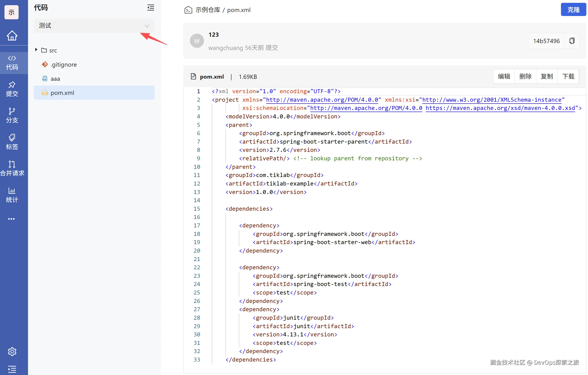Image resolution: width=588 pixels, height=375 pixels.
Task: Click 示例仓库 in the breadcrumb
Action: [208, 10]
